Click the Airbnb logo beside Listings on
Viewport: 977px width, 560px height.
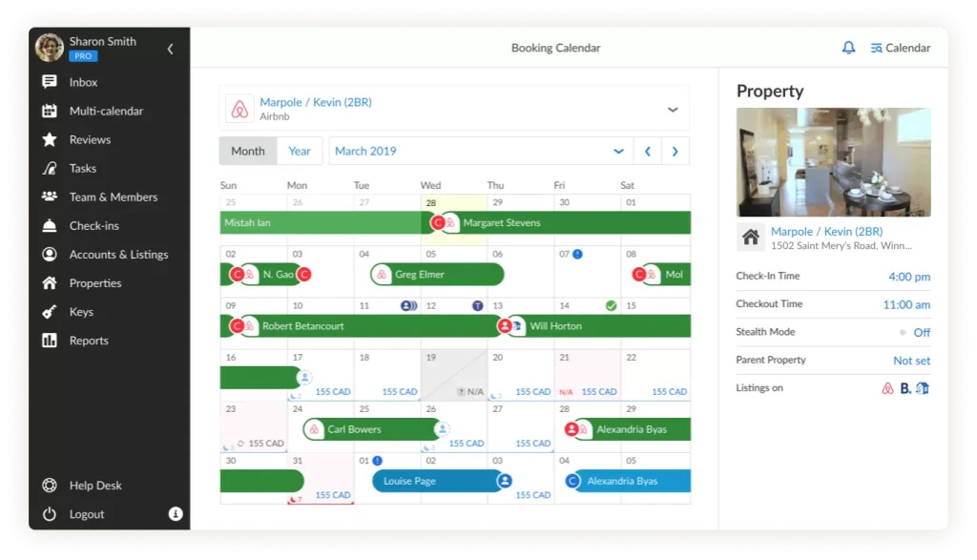pos(888,388)
